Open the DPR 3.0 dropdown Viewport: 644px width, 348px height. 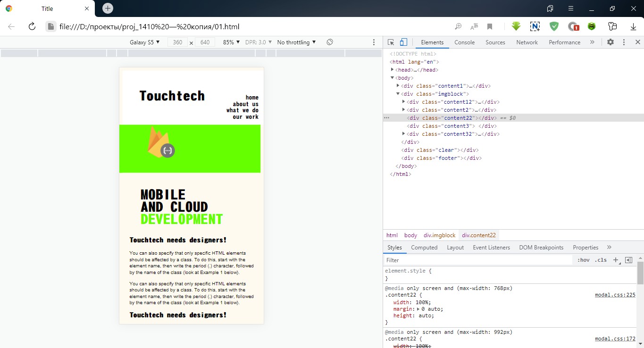pos(259,42)
